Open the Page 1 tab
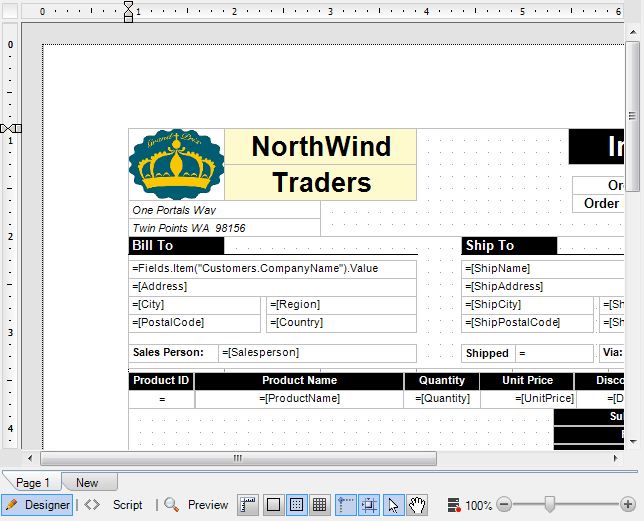This screenshot has width=644, height=521. point(32,482)
